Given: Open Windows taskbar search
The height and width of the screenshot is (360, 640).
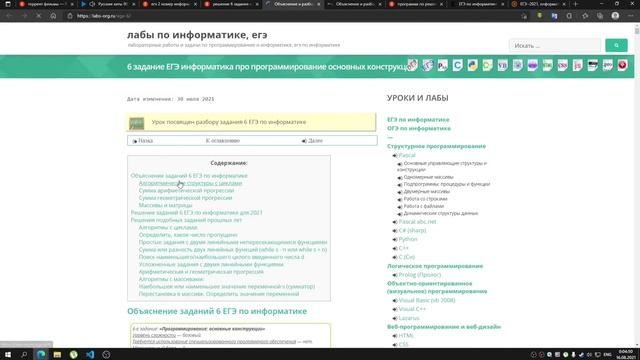Looking at the screenshot, I should (x=24, y=354).
